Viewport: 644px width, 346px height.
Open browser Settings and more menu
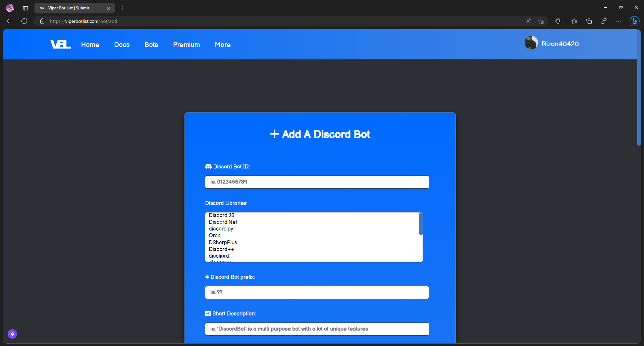point(619,21)
